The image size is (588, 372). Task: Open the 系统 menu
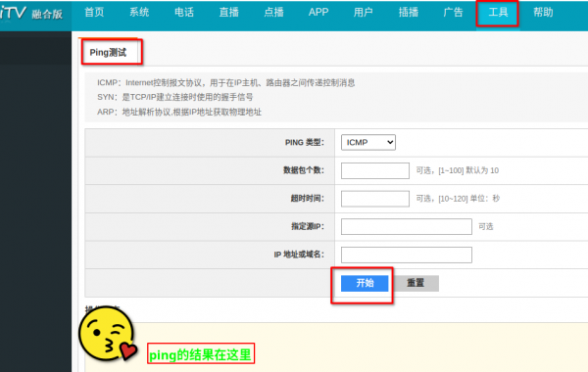click(x=139, y=13)
